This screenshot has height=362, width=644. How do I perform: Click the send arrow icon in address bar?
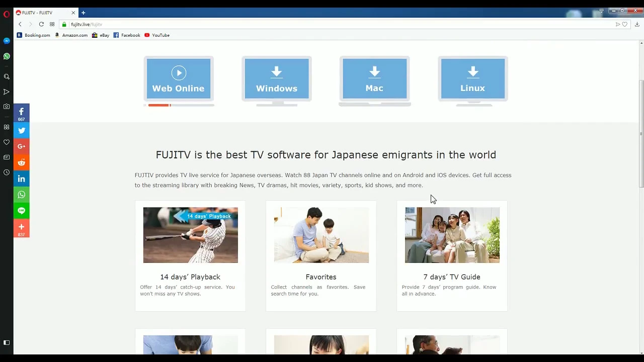click(x=617, y=24)
